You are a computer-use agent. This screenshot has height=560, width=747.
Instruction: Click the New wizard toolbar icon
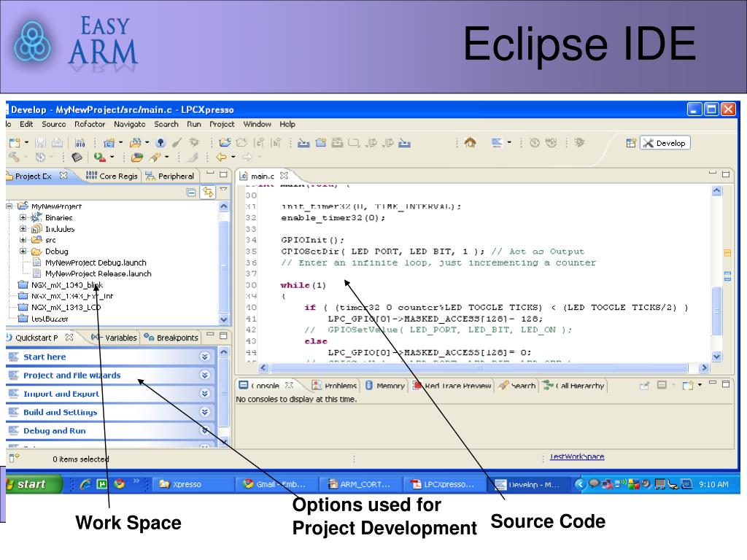[x=15, y=142]
